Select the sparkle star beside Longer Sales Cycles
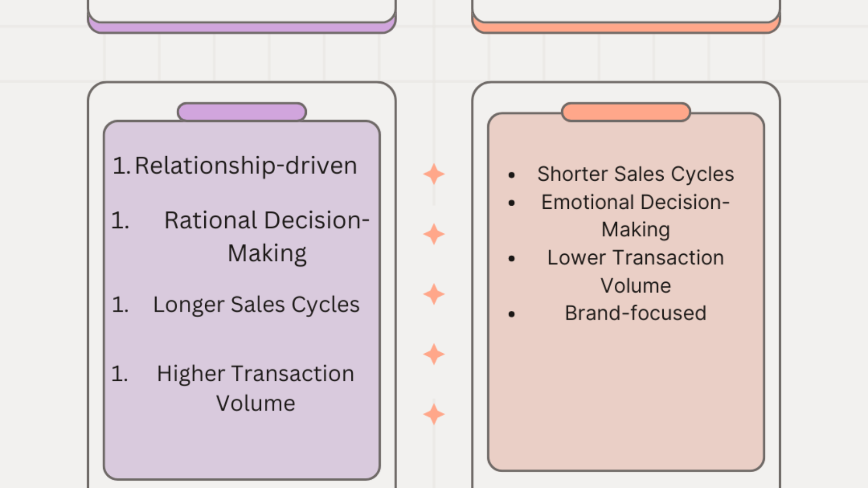 tap(434, 295)
